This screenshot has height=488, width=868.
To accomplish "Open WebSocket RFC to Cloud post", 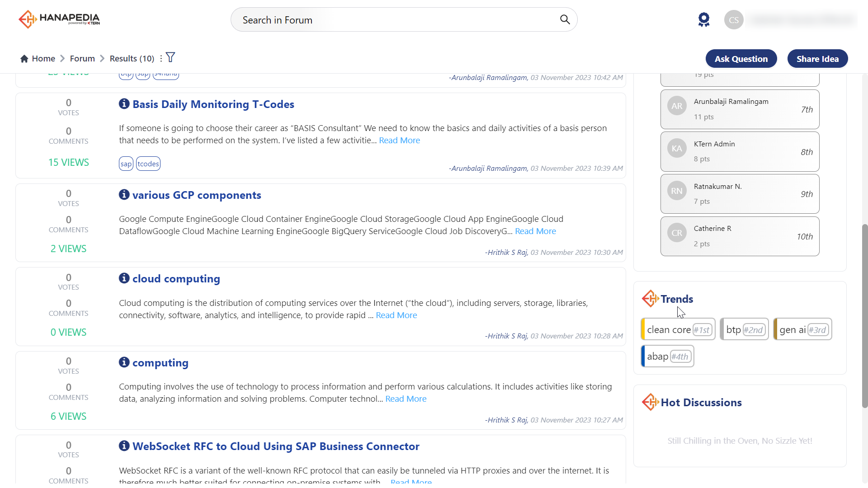I will (276, 446).
